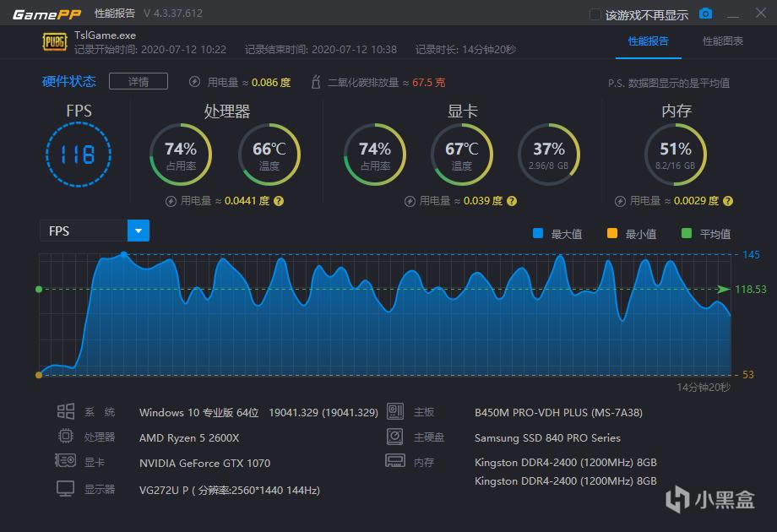Click the processor 74% usage gauge

181,155
